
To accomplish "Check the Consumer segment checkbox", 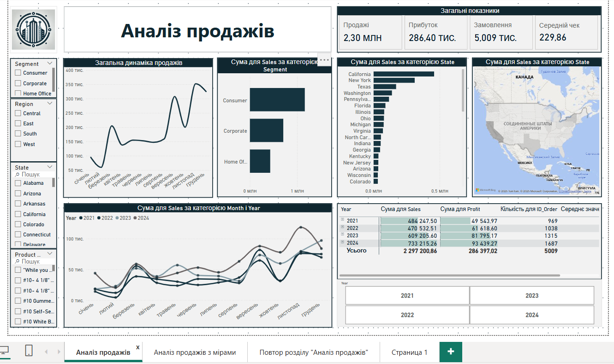I will pos(18,73).
